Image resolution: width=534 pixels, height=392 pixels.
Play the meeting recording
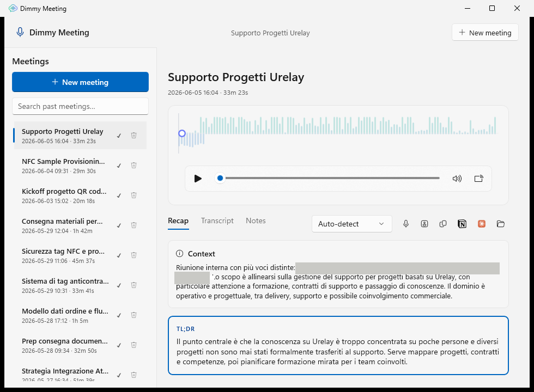198,179
